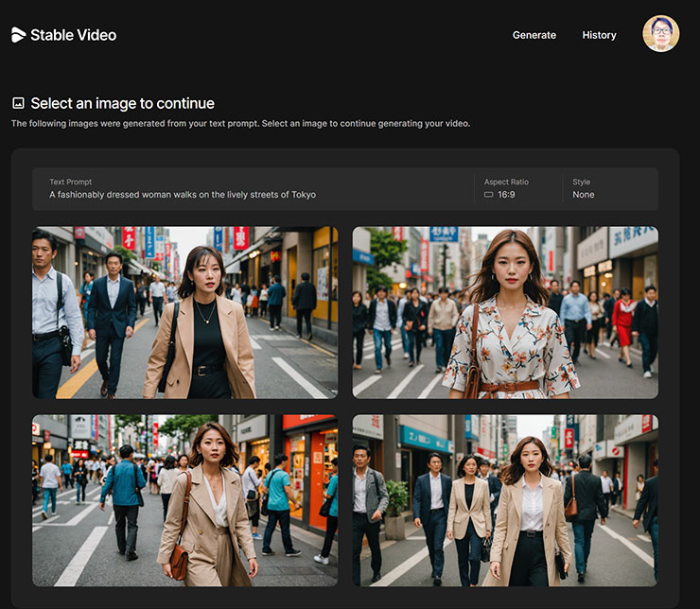Select image of woman in floral dress
This screenshot has height=609, width=700.
505,312
